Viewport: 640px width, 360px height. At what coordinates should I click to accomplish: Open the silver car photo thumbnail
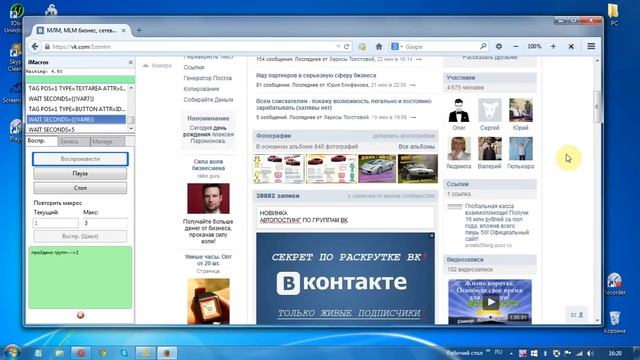coord(377,169)
